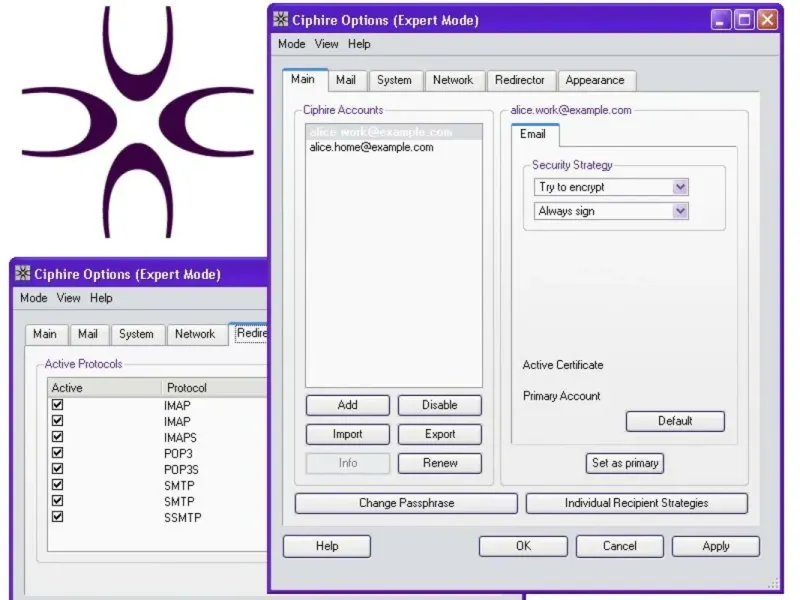Switch to Redirector tab in front window
This screenshot has height=600, width=800.
(521, 80)
